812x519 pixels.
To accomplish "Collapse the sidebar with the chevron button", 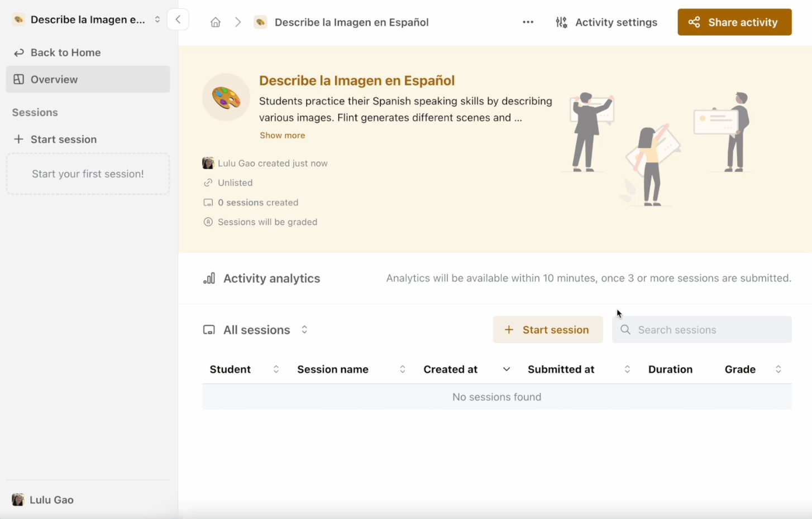I will 178,20.
